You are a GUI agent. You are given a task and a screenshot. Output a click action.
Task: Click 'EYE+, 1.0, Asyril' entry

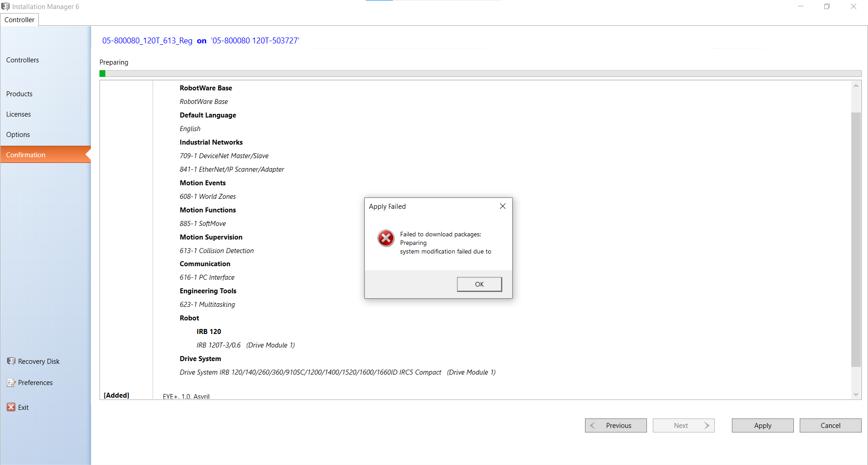pos(186,396)
